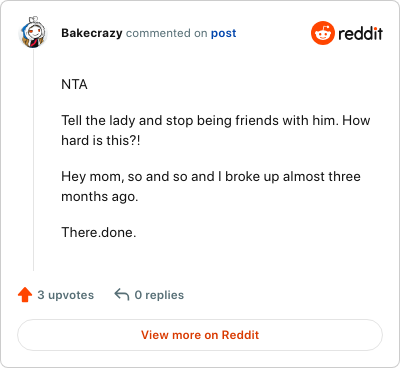Click the "hard is this?!" line
400x368 pixels.
click(101, 140)
